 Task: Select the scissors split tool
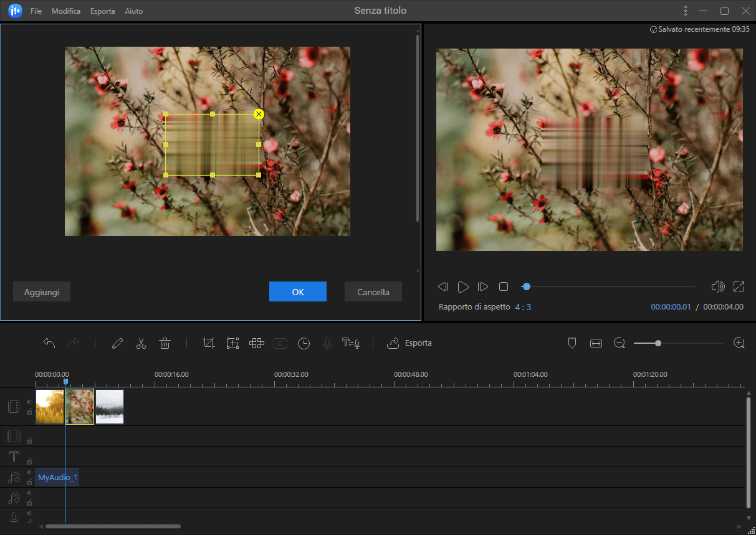[x=141, y=343]
